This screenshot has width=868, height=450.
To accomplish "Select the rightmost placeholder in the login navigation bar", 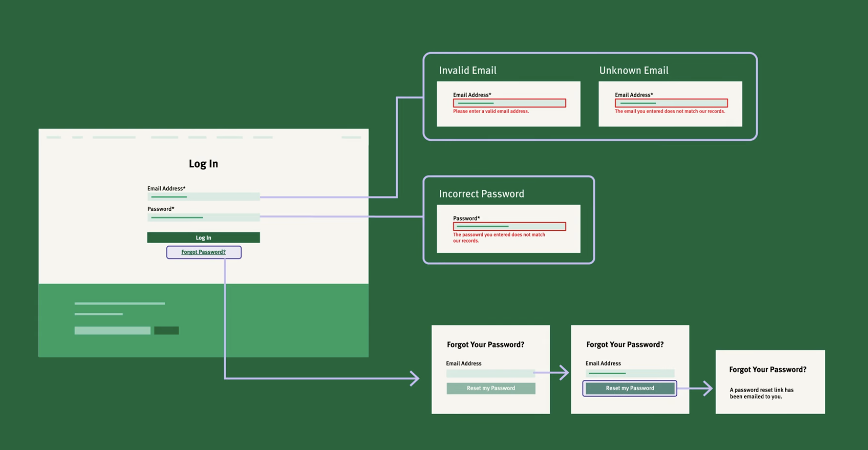I will [351, 138].
